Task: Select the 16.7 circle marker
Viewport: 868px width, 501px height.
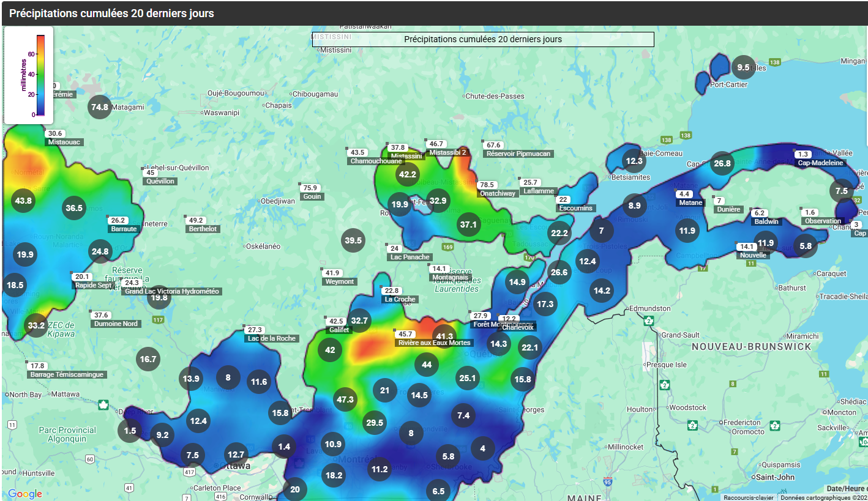Action: pos(148,359)
